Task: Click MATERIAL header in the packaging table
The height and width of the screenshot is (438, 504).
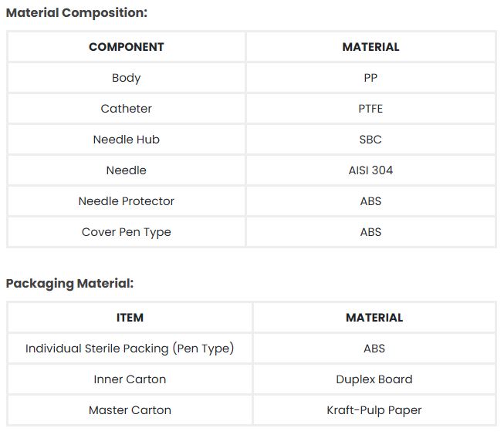Action: (x=374, y=318)
